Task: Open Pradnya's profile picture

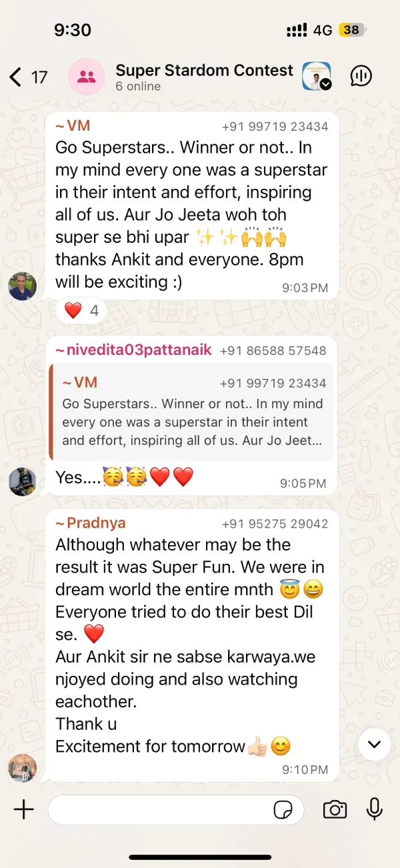Action: (22, 768)
